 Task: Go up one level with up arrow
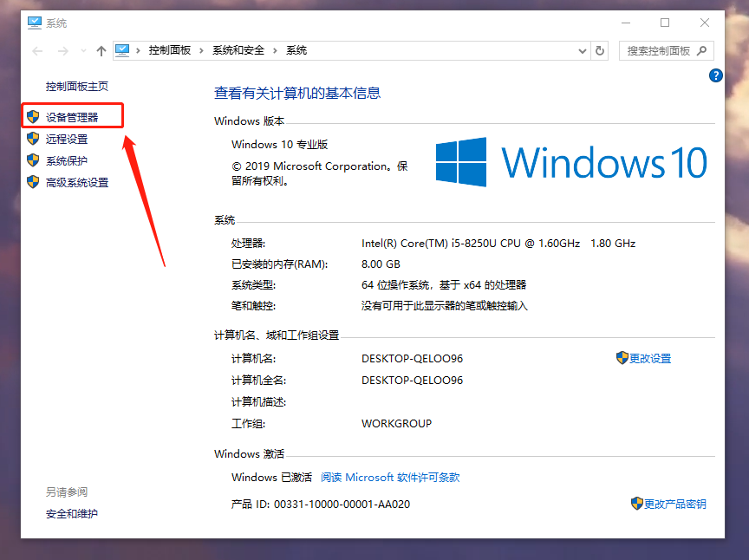[101, 51]
